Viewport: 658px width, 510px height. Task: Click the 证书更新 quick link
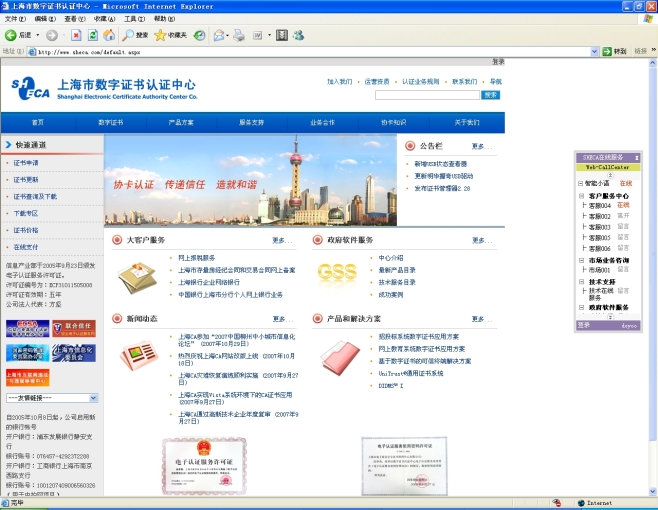click(x=26, y=180)
